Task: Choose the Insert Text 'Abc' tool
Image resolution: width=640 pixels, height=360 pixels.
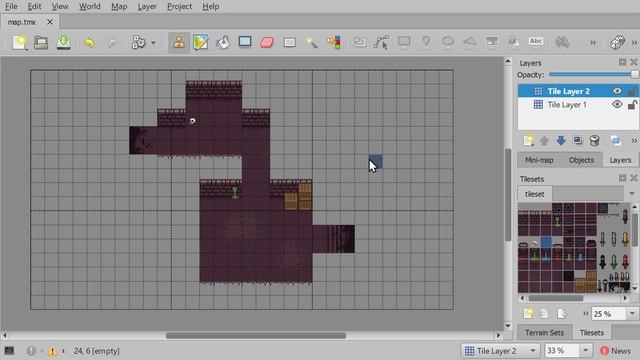Action: tap(536, 41)
